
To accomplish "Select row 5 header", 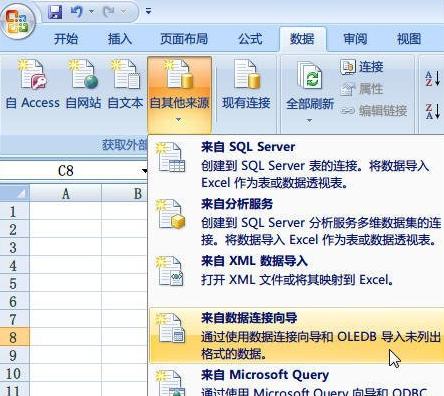I will pos(14,283).
